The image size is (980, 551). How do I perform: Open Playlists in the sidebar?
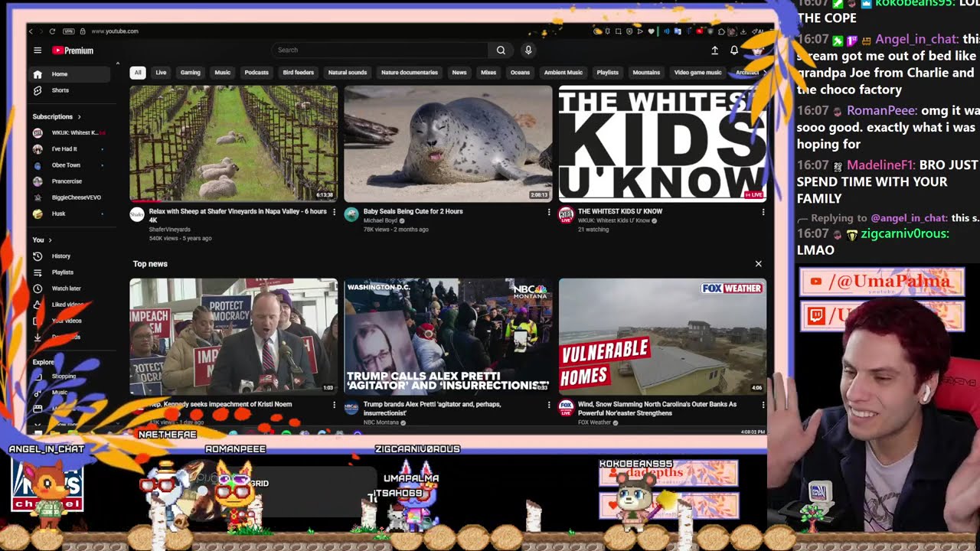tap(70, 272)
